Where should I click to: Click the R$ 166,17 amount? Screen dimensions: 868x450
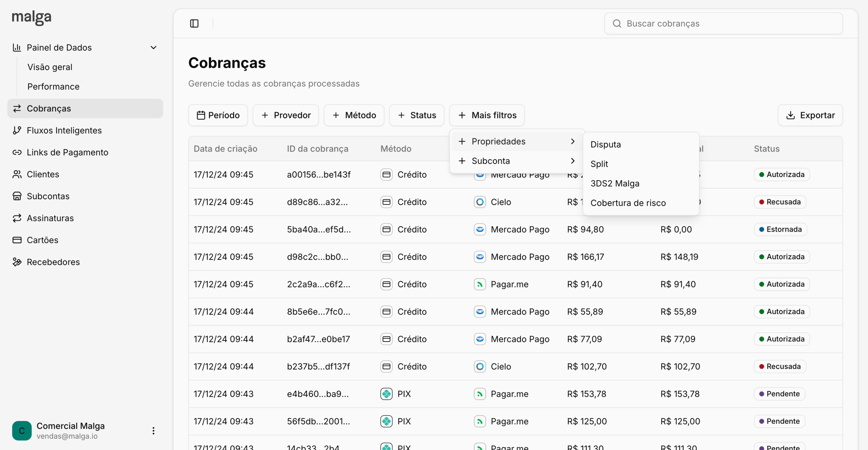point(586,257)
